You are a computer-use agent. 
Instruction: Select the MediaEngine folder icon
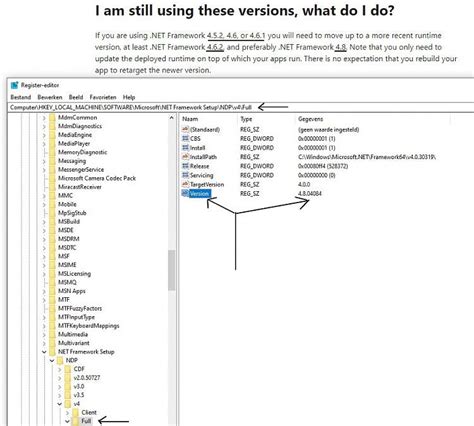(52, 135)
